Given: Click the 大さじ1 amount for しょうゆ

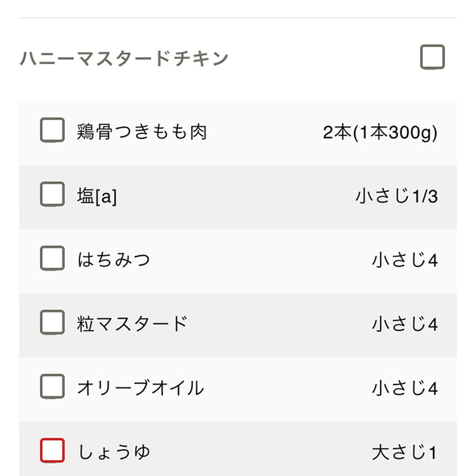Looking at the screenshot, I should tap(405, 452).
